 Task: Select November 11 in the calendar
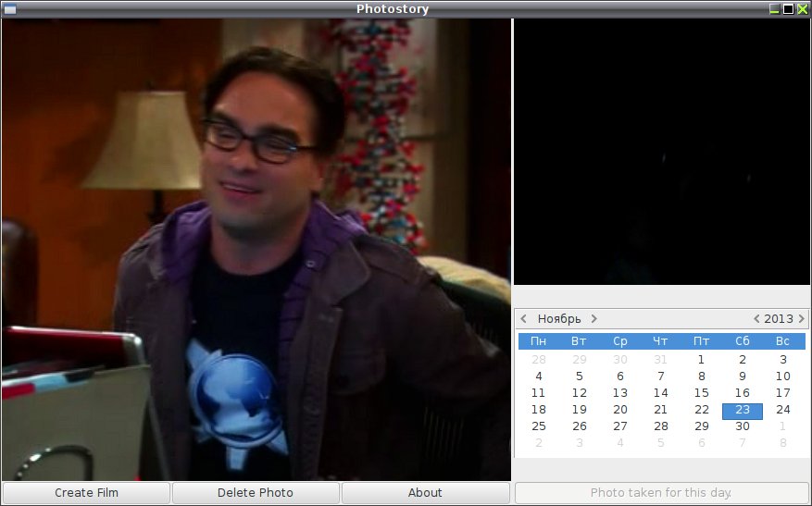coord(539,393)
